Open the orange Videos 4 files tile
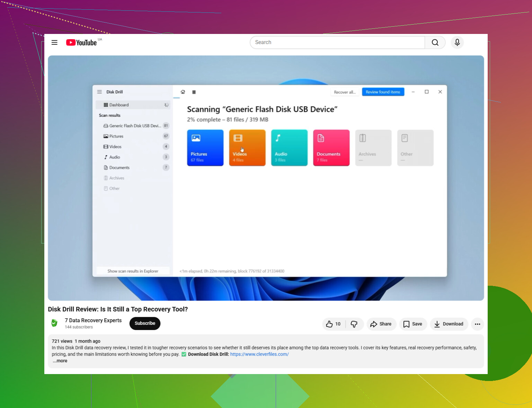 247,148
